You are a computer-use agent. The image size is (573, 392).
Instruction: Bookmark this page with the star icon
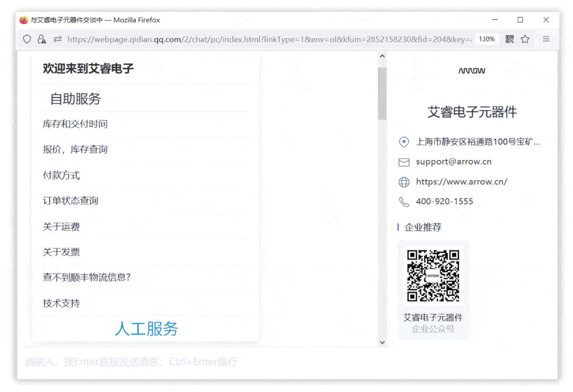click(x=525, y=39)
